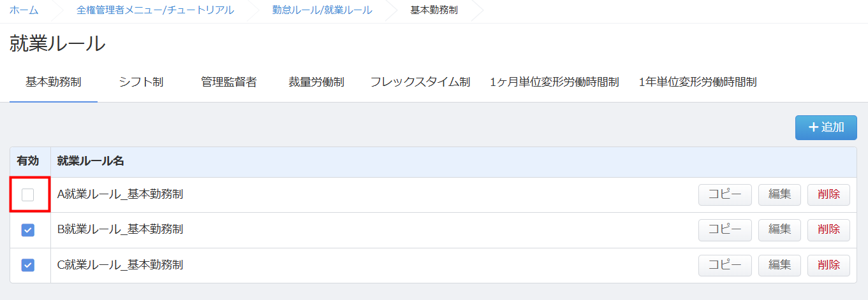Delete the A就業ルール_基本勤務制 rule

click(x=828, y=195)
